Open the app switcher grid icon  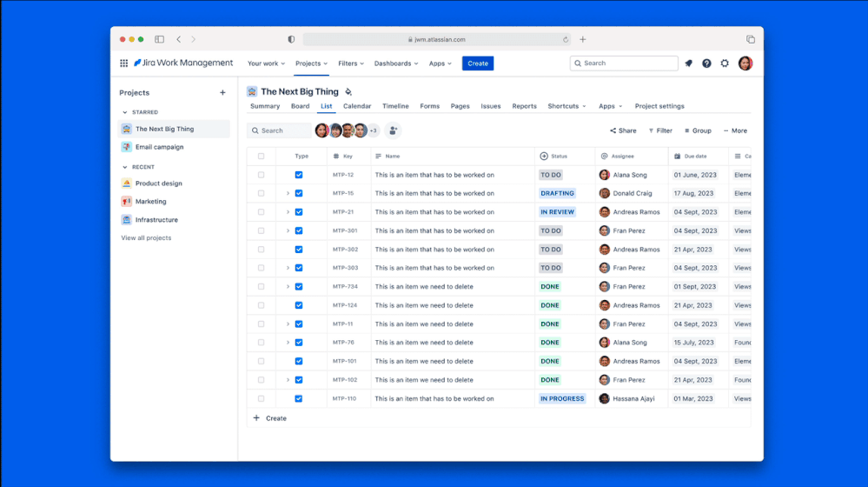pos(124,63)
